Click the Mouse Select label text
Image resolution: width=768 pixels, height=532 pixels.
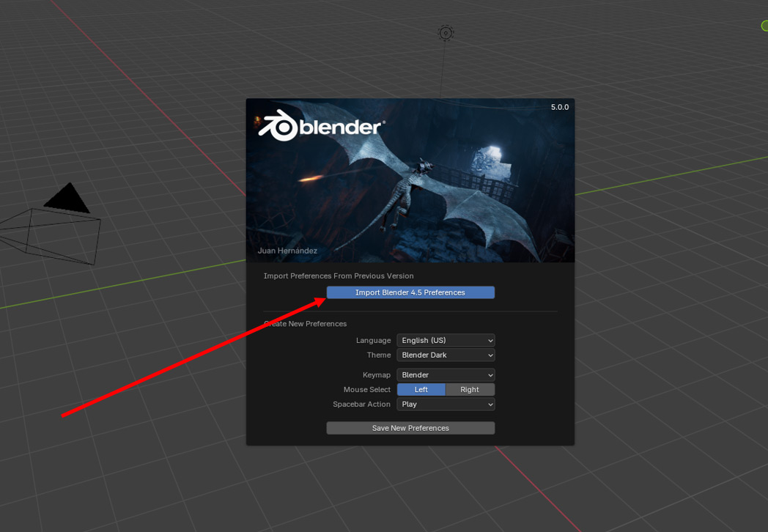coord(367,389)
